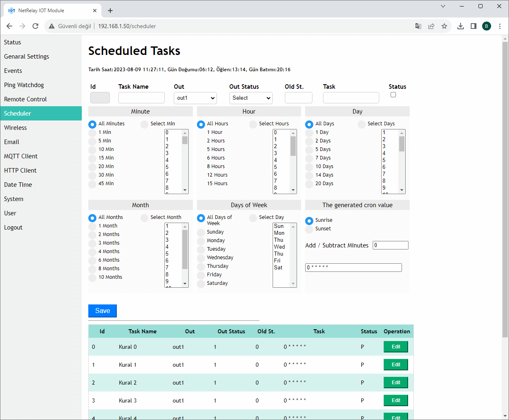Click the browser reload page icon
This screenshot has height=420, width=509.
[35, 26]
